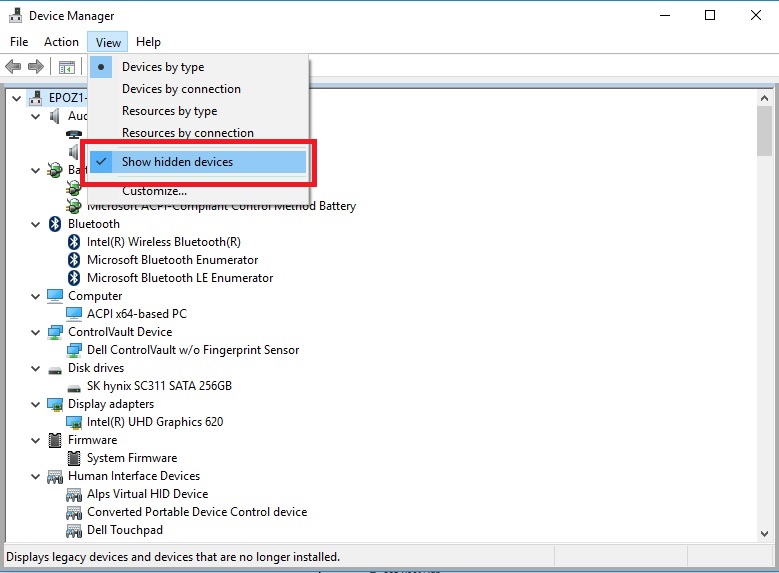The height and width of the screenshot is (573, 779).
Task: Click the Forward arrow toolbar icon
Action: pos(36,67)
